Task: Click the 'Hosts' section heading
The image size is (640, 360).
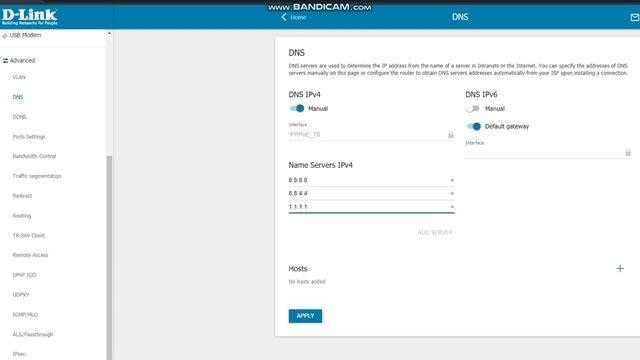Action: [x=298, y=269]
